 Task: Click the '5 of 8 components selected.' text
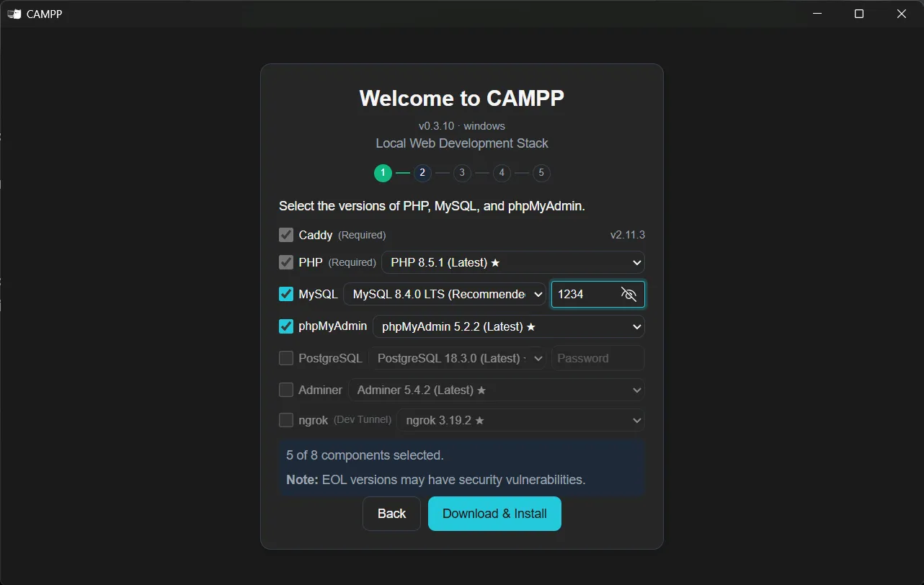(x=365, y=455)
